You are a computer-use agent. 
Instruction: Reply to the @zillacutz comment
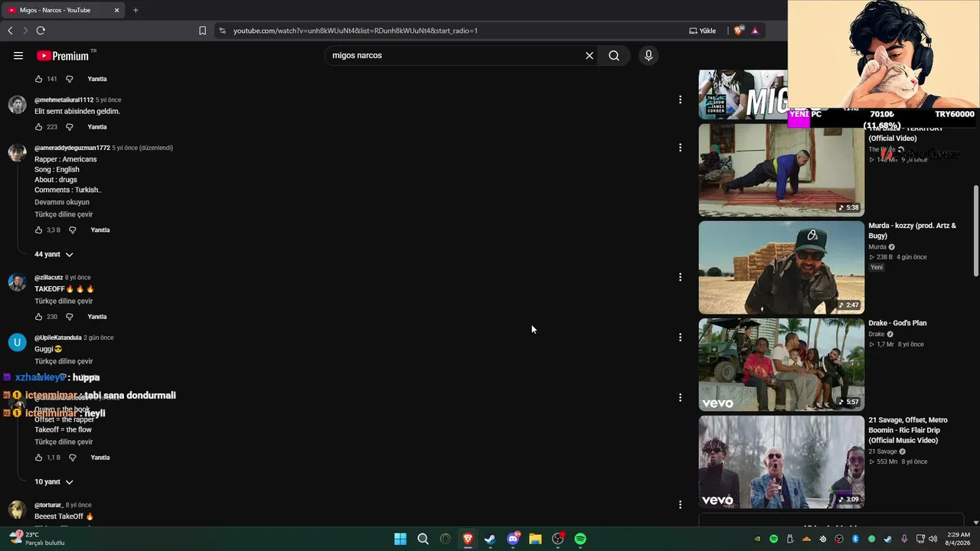(x=97, y=317)
